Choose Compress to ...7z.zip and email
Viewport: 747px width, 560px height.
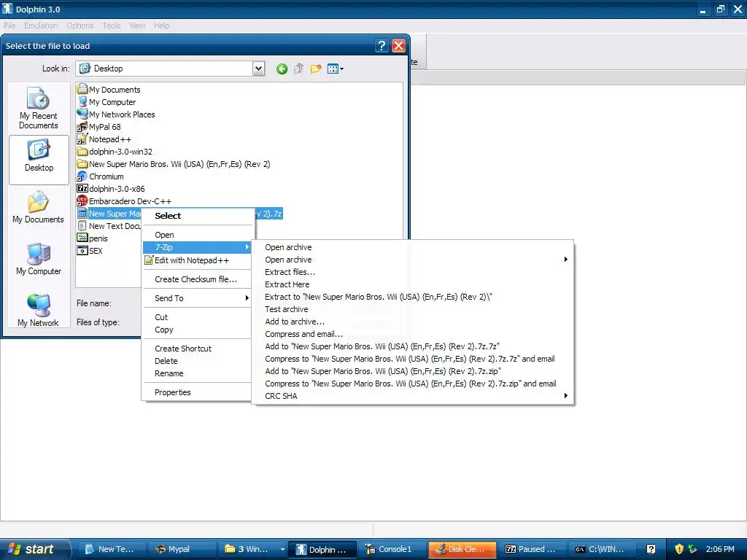click(413, 384)
